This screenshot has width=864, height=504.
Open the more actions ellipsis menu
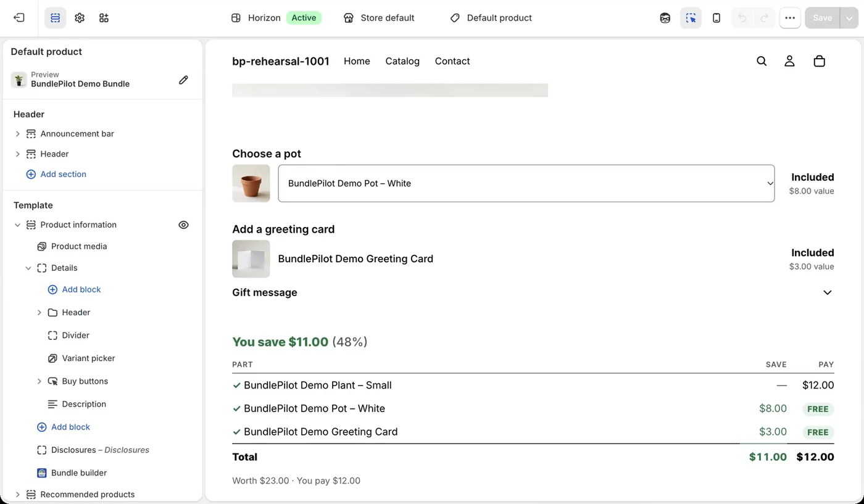[x=790, y=18]
